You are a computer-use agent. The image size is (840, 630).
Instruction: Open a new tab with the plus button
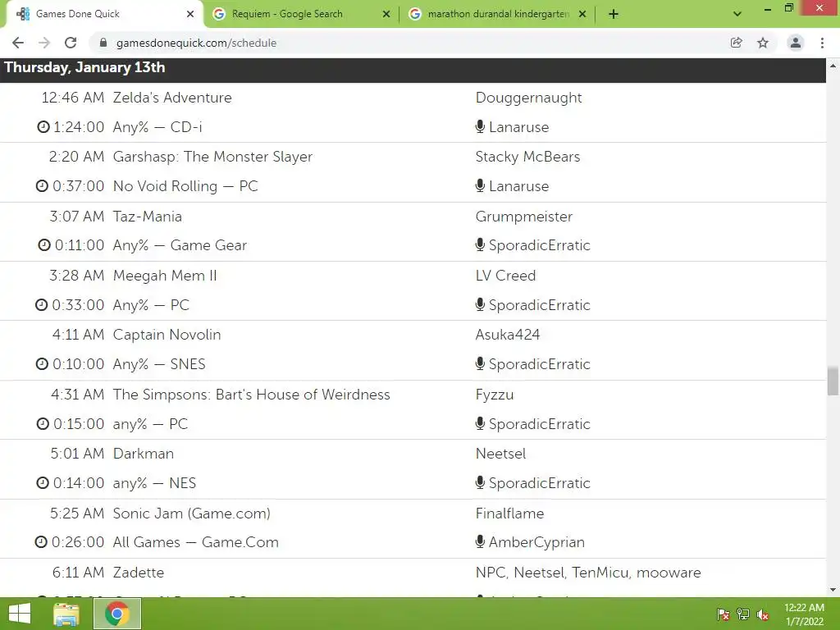click(614, 14)
